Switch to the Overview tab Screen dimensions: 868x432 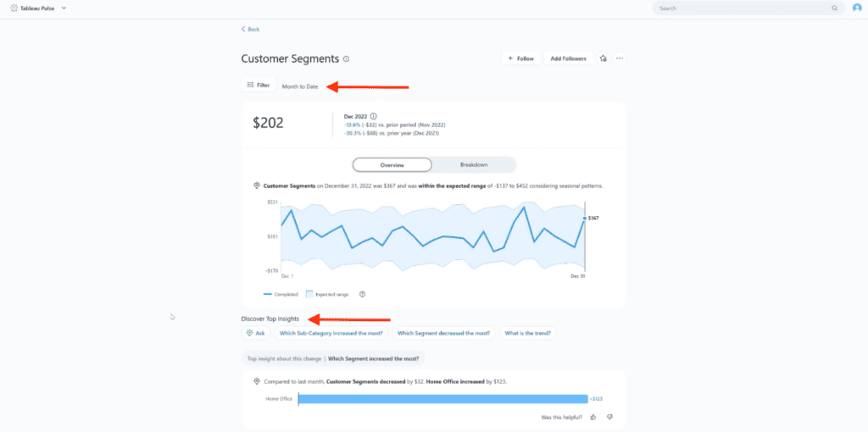[x=392, y=165]
